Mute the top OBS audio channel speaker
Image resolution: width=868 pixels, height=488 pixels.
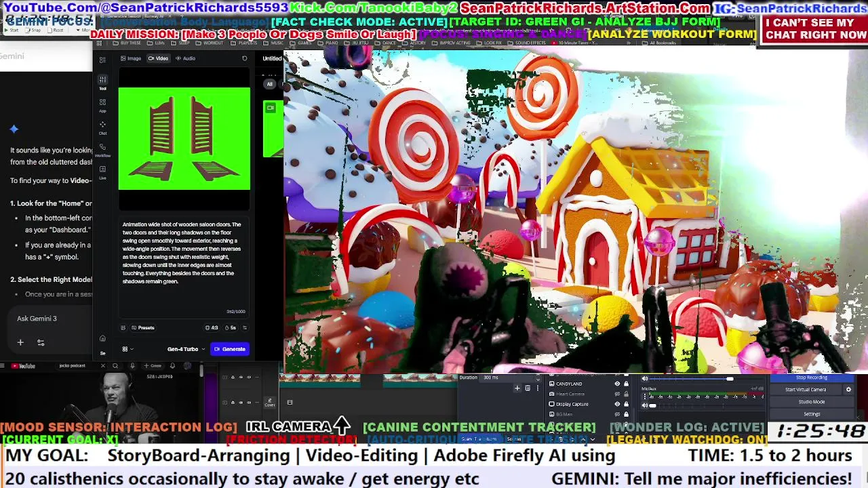pos(645,378)
